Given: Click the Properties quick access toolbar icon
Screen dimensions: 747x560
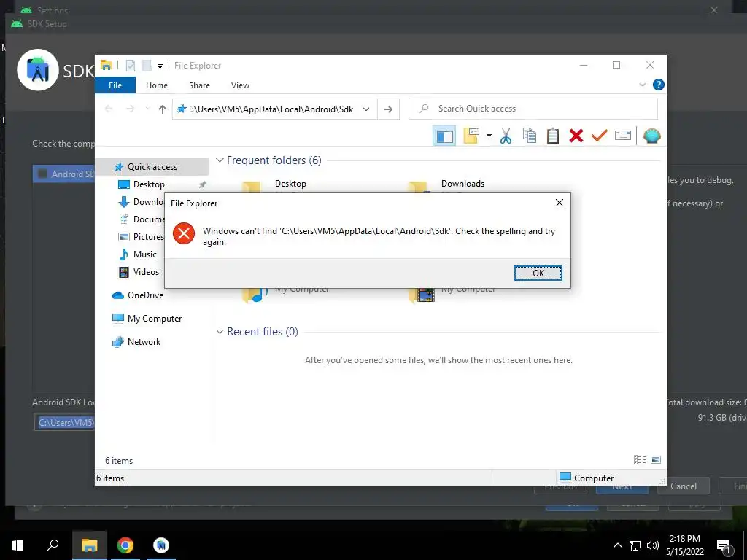Looking at the screenshot, I should [130, 65].
